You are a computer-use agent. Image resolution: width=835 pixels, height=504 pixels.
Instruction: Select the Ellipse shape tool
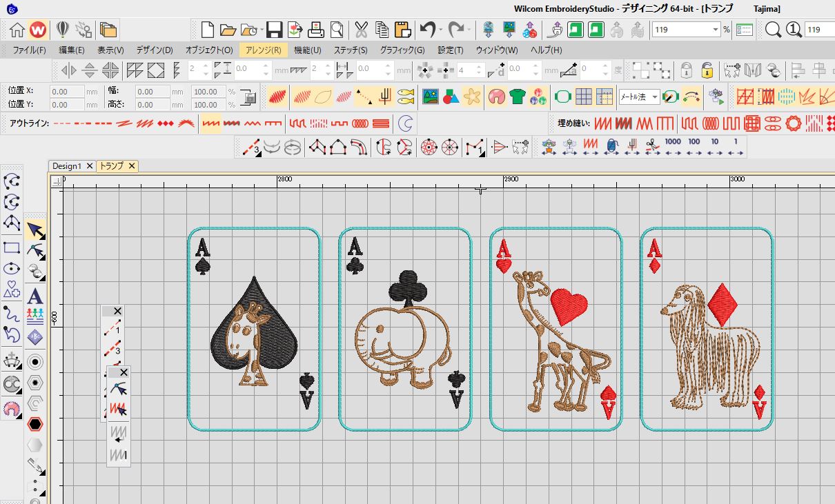tap(12, 269)
